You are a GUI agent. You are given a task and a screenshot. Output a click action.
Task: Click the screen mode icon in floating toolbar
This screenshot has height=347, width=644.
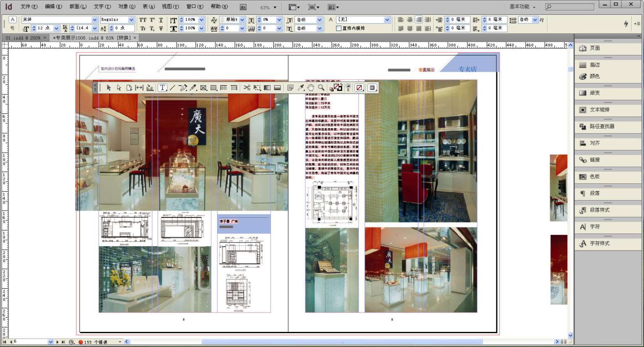pos(372,88)
